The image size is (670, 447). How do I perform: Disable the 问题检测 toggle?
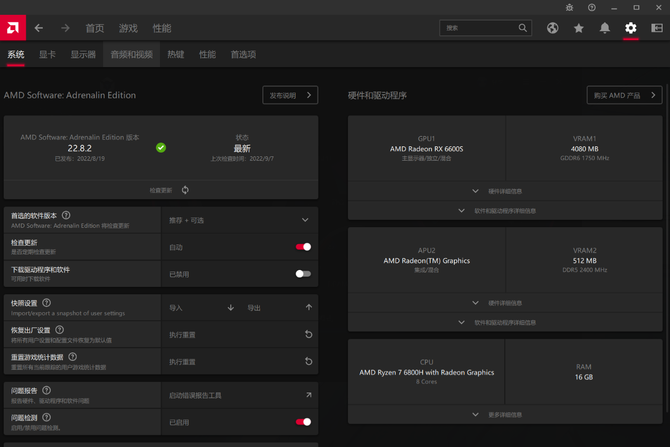[303, 422]
